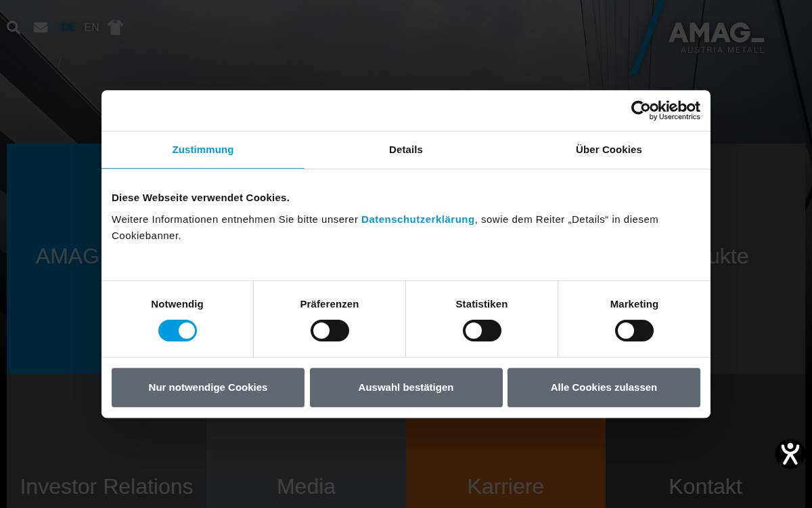Click the search magnifier icon
This screenshot has width=812, height=508.
14,27
